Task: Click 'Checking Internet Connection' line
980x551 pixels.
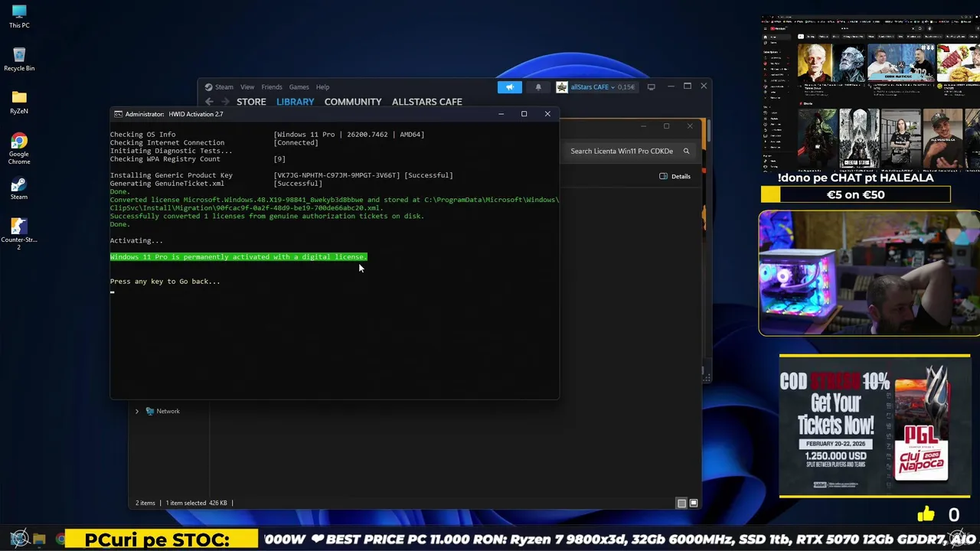Action: (167, 142)
